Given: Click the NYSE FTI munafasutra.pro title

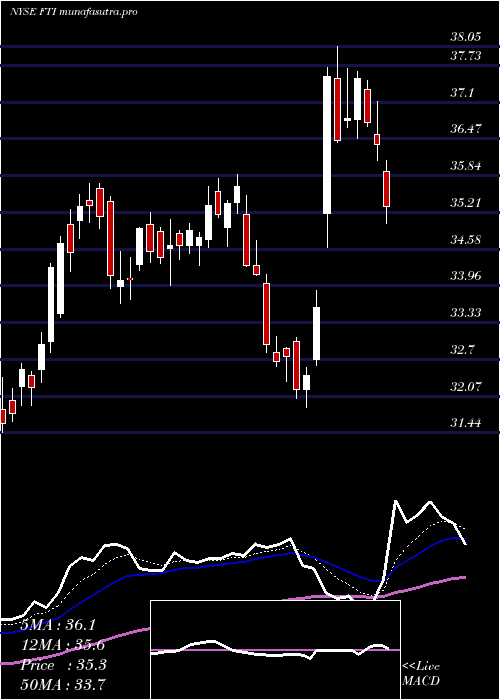Looking at the screenshot, I should coord(73,12).
